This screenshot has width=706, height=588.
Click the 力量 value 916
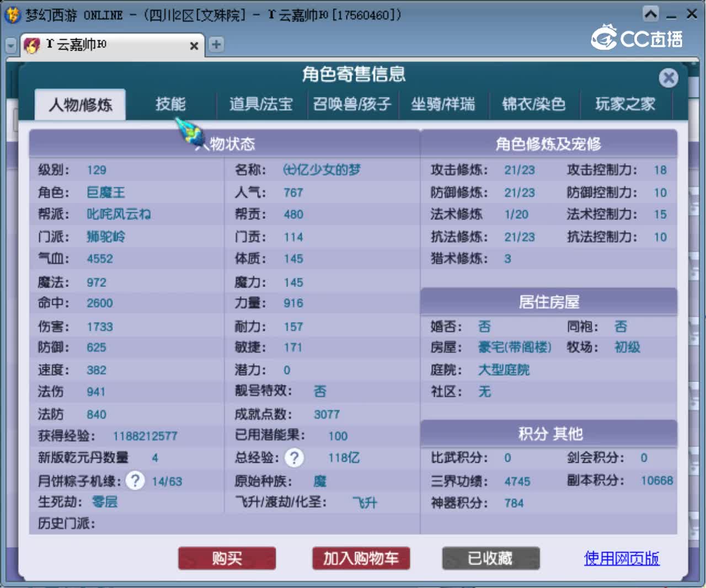pos(293,303)
